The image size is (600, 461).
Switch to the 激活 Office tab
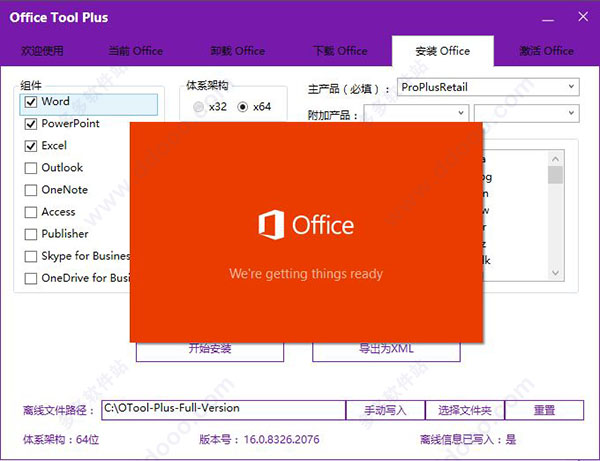tap(546, 51)
